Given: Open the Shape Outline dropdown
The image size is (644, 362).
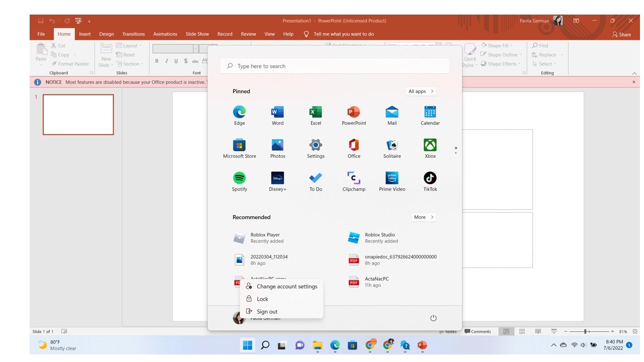Looking at the screenshot, I should pos(501,55).
